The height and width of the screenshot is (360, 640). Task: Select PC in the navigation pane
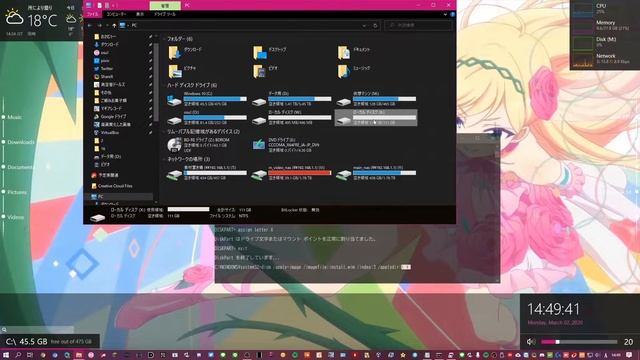100,196
